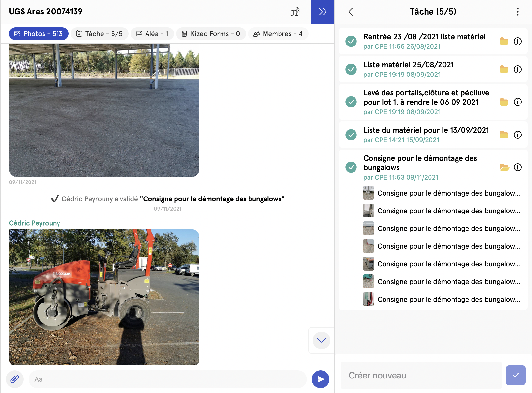Focus the Créer nouveau input field

pos(421,375)
